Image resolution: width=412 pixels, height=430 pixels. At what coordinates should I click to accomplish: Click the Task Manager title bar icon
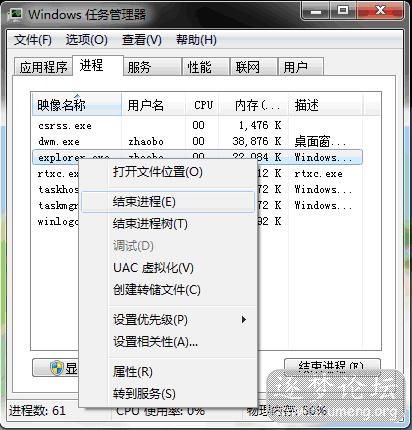pos(16,15)
